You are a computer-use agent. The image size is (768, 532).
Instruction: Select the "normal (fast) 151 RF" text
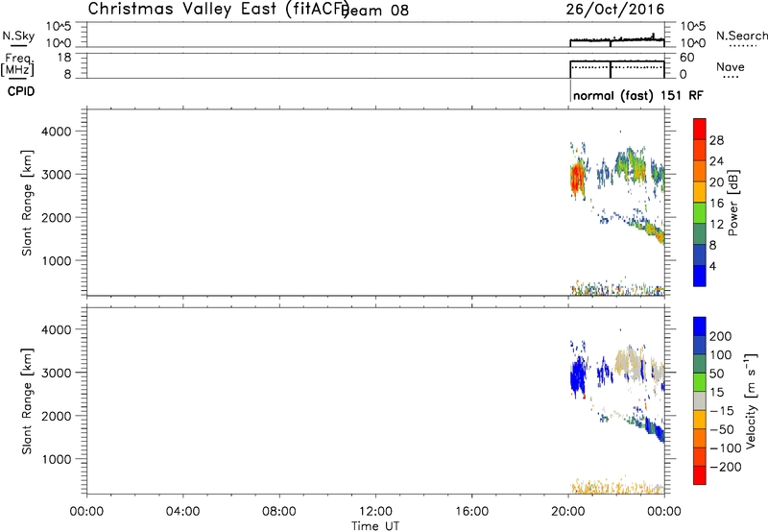[x=637, y=95]
